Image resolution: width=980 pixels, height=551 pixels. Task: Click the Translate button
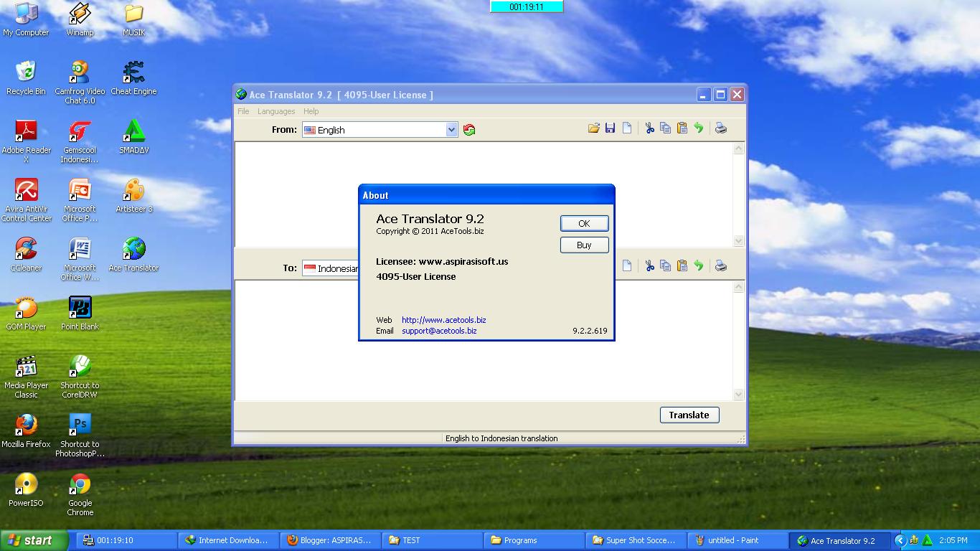(x=689, y=415)
